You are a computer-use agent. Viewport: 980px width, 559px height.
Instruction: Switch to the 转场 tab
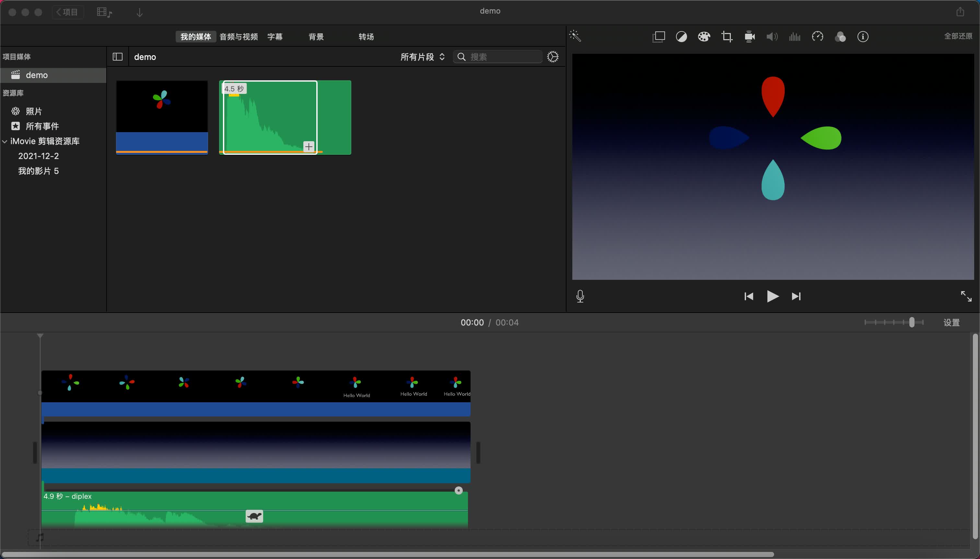[x=366, y=37]
